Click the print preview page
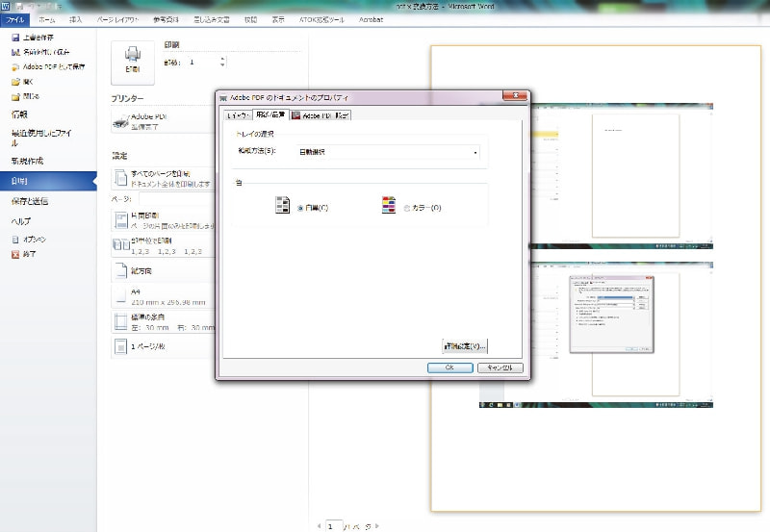770x532 pixels. [596, 279]
